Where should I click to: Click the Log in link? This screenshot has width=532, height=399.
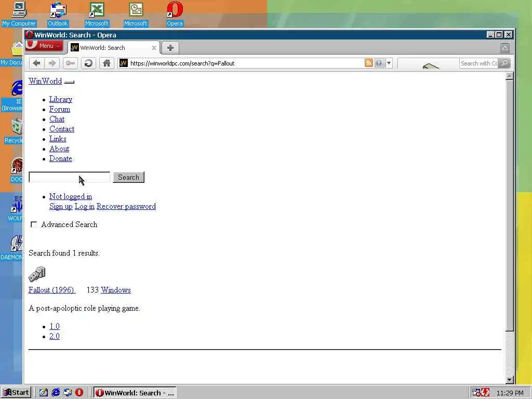pyautogui.click(x=85, y=206)
